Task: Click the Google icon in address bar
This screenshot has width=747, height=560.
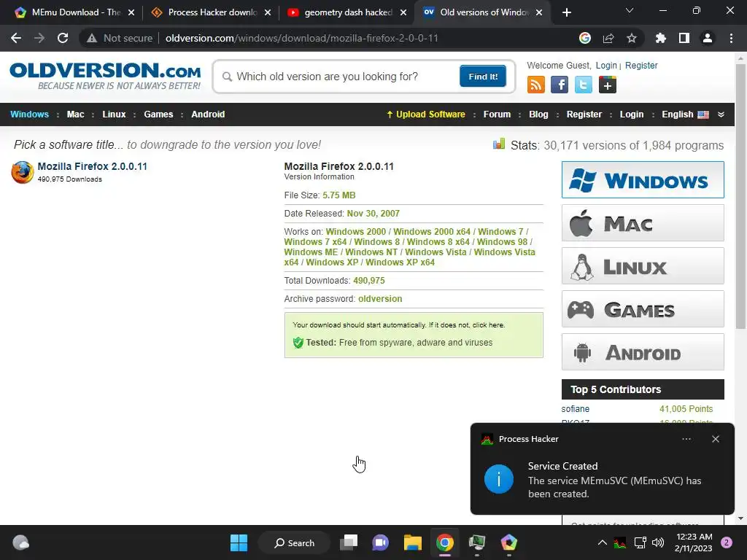Action: click(585, 38)
